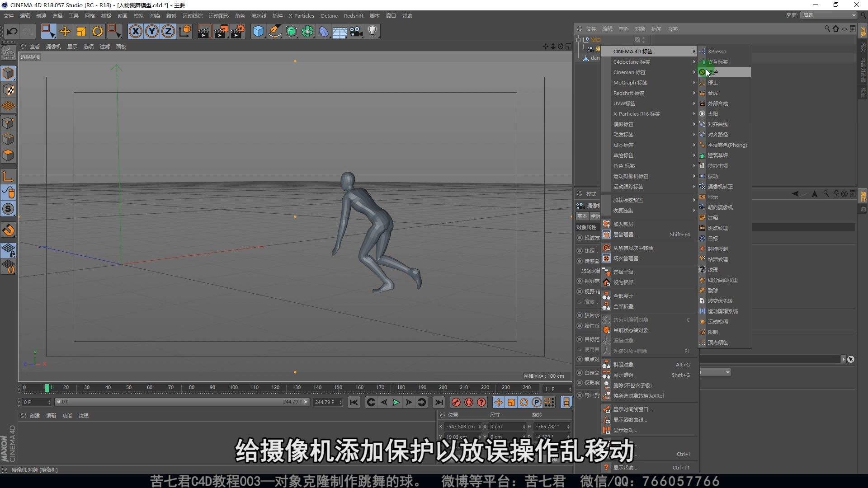Toggle Y axis lock

tap(152, 32)
